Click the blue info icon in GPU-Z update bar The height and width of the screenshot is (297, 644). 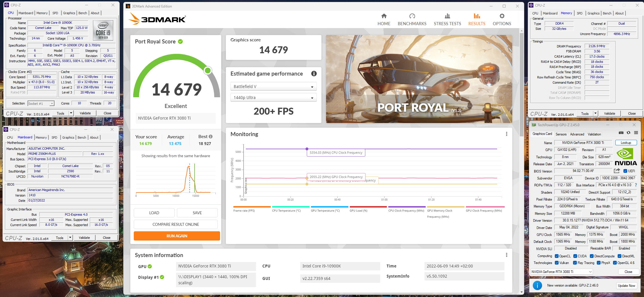pyautogui.click(x=537, y=285)
